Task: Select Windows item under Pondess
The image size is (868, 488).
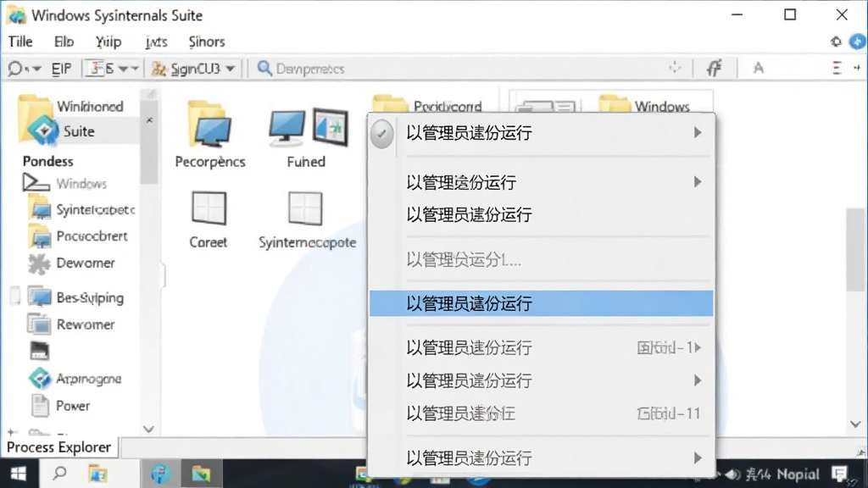Action: [81, 184]
